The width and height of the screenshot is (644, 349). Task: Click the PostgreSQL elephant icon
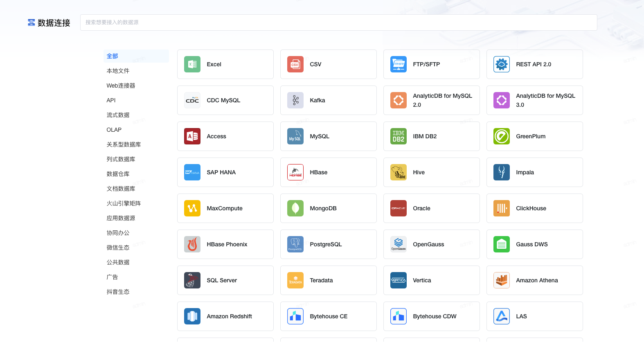(x=295, y=244)
